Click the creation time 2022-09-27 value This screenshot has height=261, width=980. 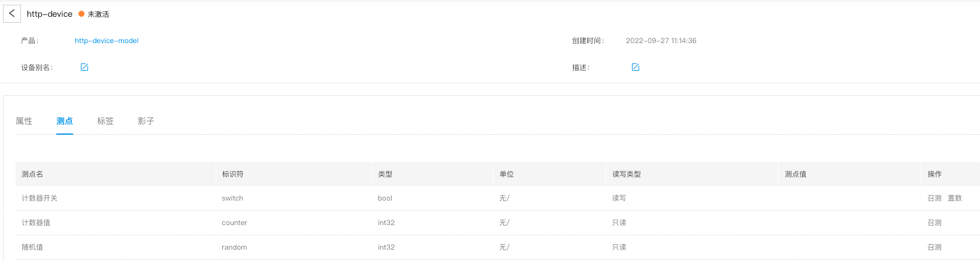pyautogui.click(x=661, y=41)
